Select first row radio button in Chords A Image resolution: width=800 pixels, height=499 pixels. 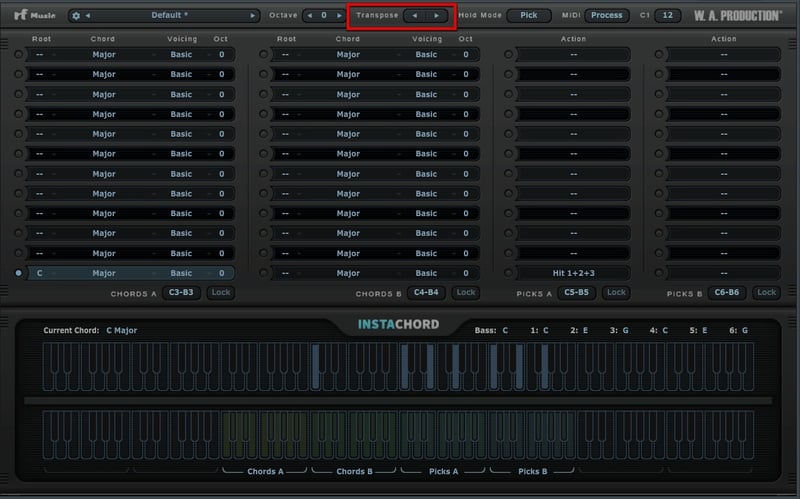tap(18, 54)
